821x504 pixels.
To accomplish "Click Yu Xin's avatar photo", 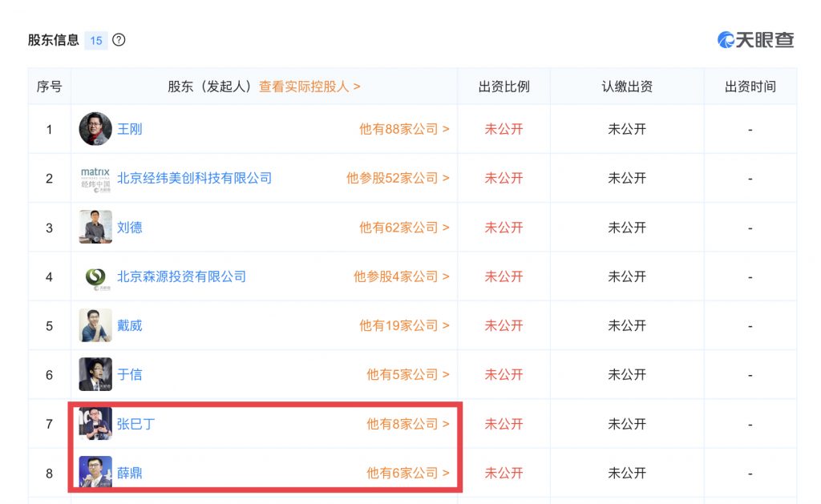I will click(95, 374).
